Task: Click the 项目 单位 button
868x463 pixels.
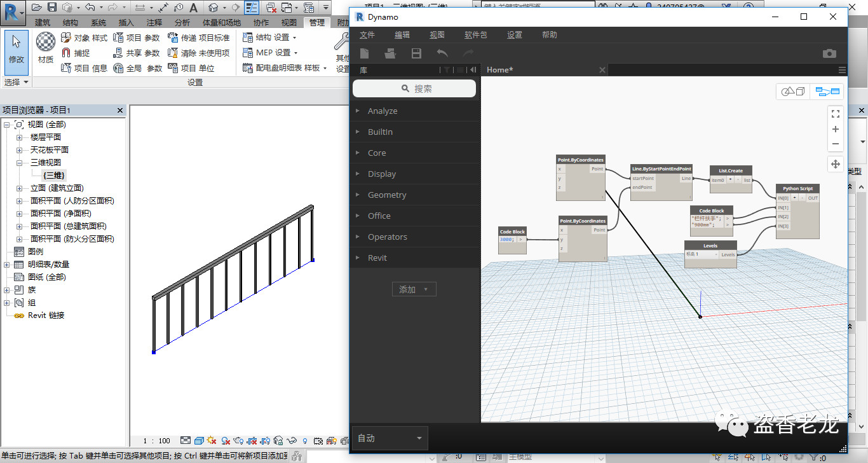Action: (x=191, y=68)
